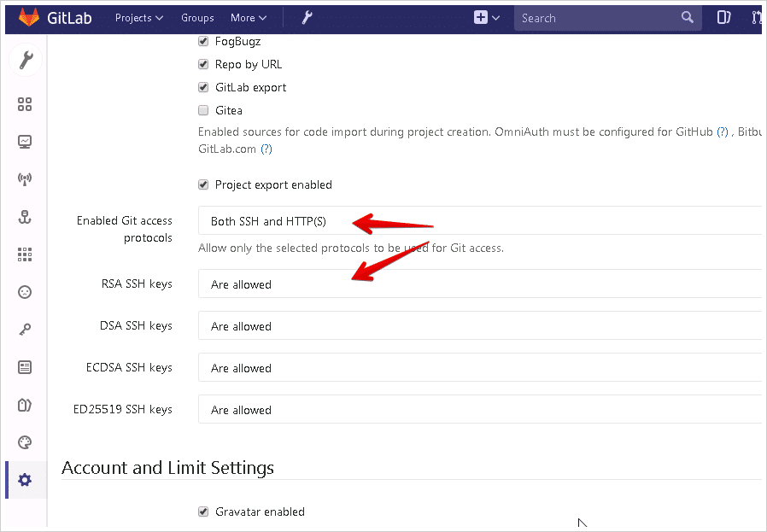767x532 pixels.
Task: Open the Applications grid icon in sidebar
Action: tap(25, 254)
